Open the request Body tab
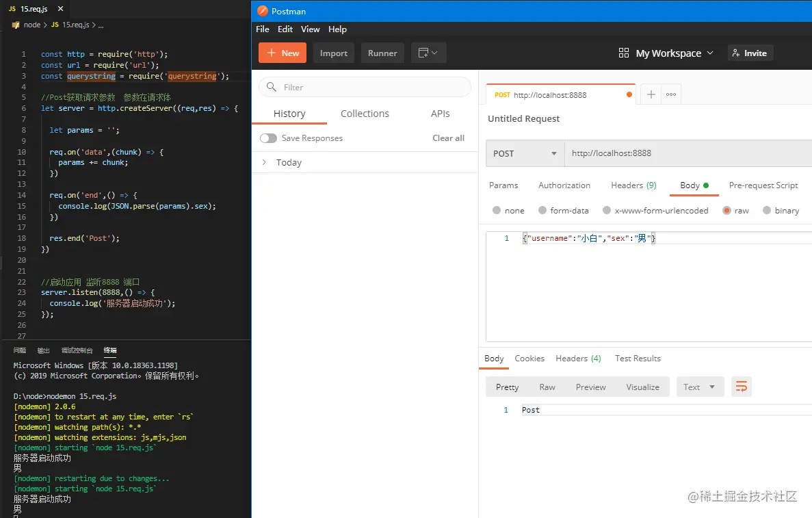Viewport: 812px width, 518px height. [694, 185]
